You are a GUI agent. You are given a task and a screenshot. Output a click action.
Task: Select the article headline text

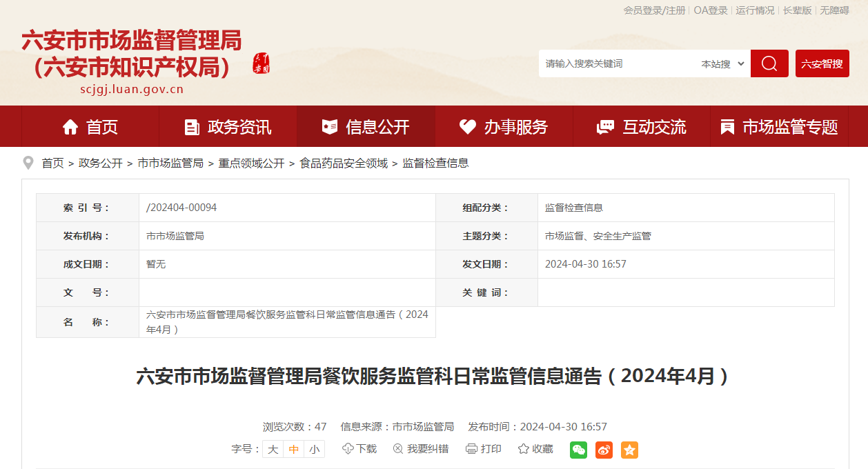434,377
